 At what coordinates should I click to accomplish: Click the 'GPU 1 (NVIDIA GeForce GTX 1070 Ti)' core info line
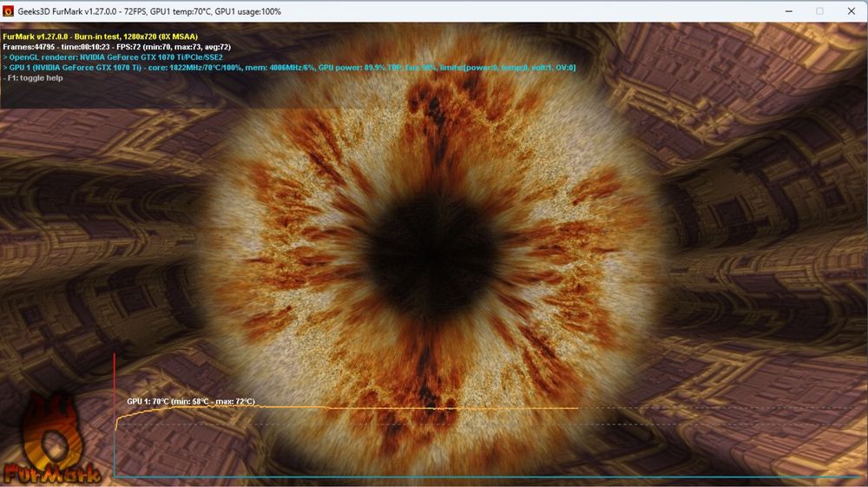(x=290, y=68)
